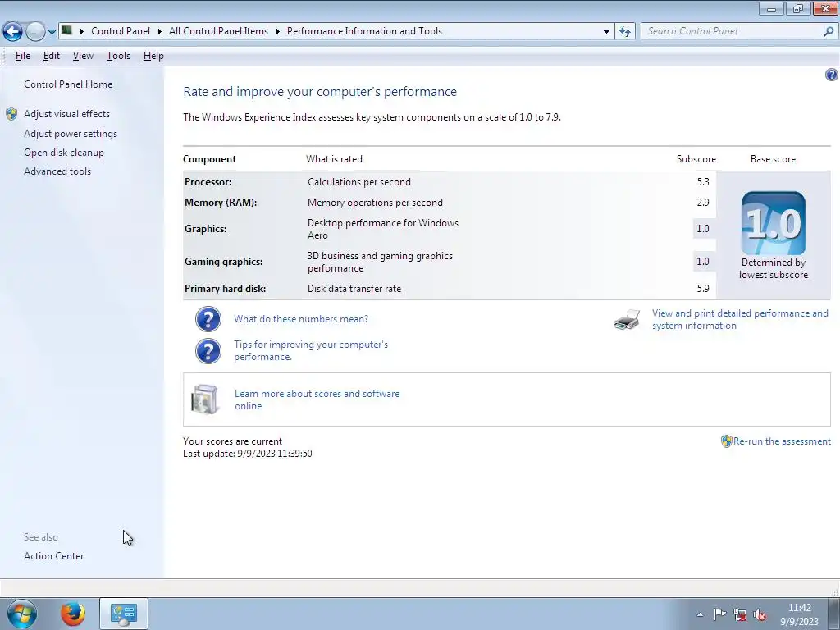Open the Edit menu
The image size is (840, 630).
coord(52,56)
